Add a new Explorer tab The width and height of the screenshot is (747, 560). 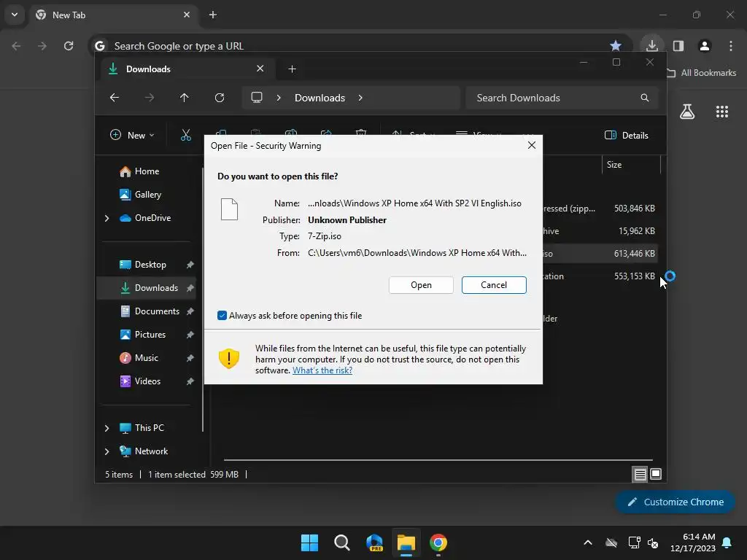pos(292,69)
